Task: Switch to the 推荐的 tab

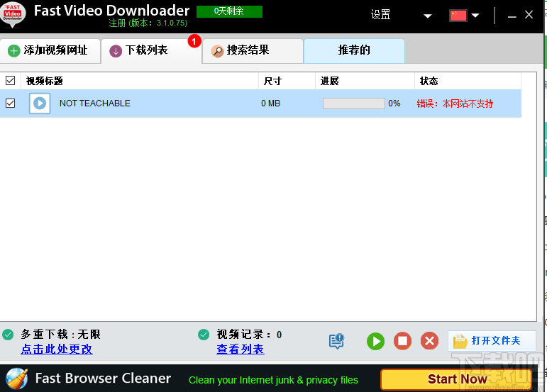Action: tap(354, 51)
